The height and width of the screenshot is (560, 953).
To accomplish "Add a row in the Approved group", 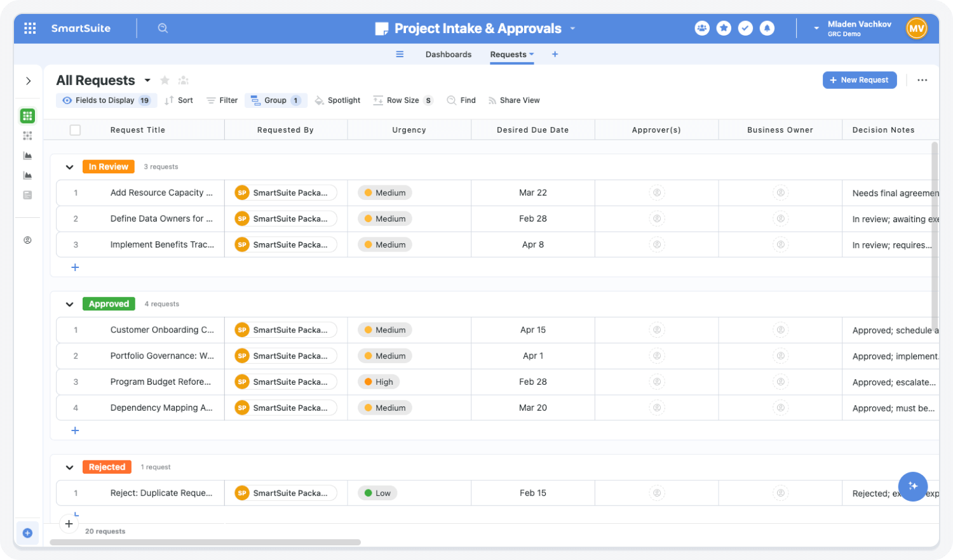I will pyautogui.click(x=75, y=430).
